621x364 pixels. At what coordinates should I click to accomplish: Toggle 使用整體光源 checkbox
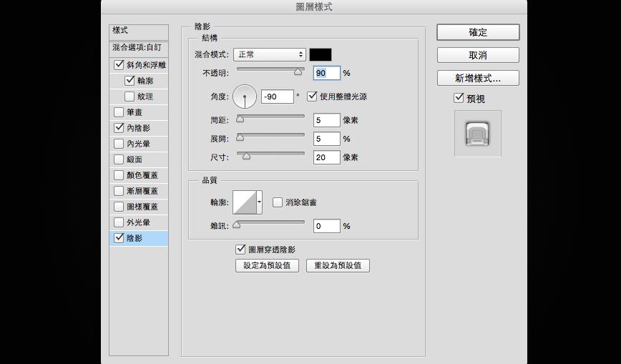pos(312,97)
